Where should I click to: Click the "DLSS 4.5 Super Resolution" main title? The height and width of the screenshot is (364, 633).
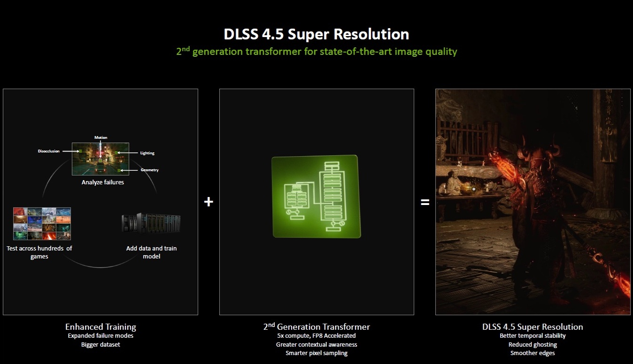tap(316, 34)
